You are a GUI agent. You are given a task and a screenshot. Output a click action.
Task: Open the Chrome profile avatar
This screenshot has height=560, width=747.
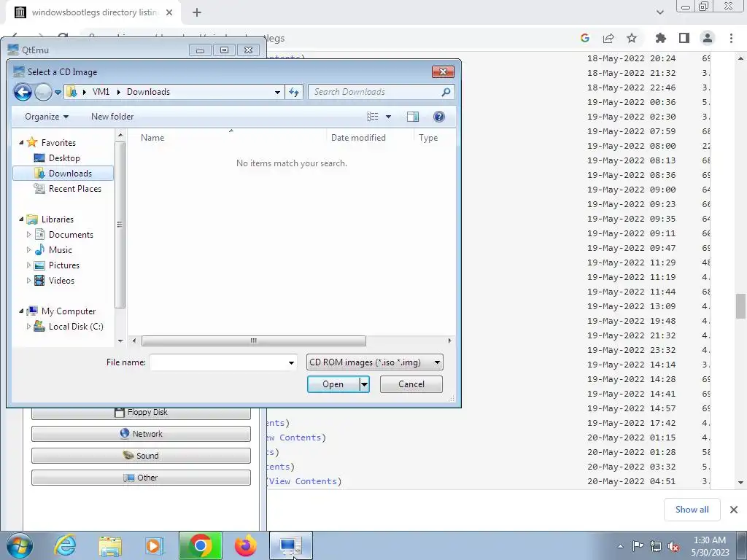[x=708, y=38]
